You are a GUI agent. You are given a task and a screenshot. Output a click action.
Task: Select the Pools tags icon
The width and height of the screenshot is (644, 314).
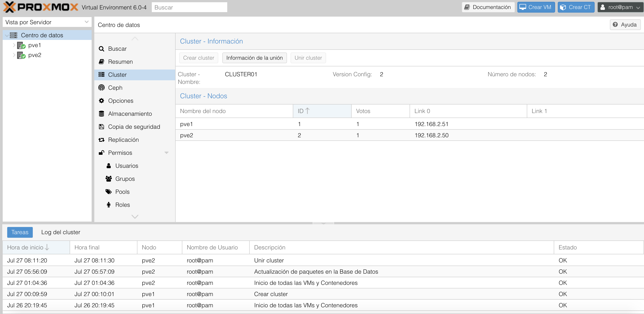click(x=108, y=192)
